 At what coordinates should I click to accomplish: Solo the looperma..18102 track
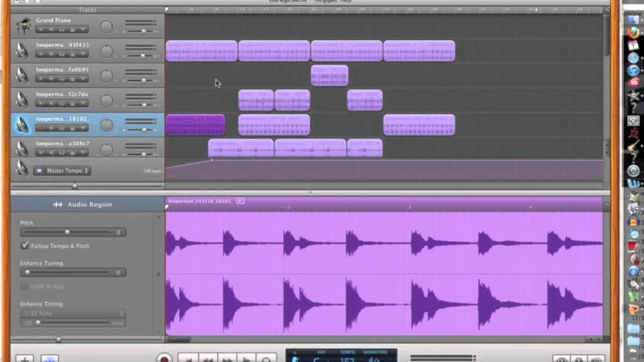tap(62, 128)
